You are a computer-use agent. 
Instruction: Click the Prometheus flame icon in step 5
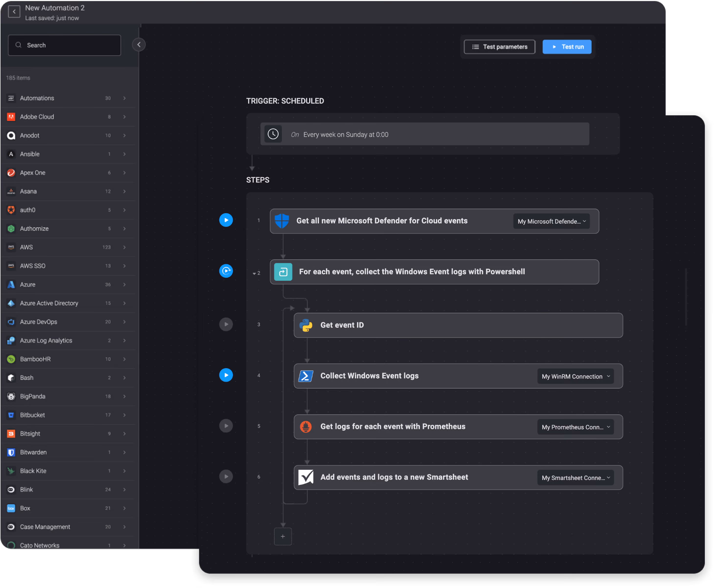click(306, 427)
